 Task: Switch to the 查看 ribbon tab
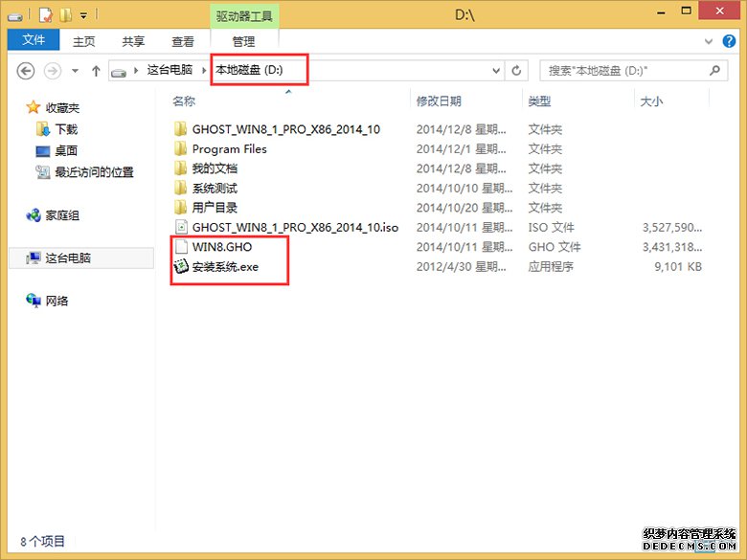click(183, 41)
